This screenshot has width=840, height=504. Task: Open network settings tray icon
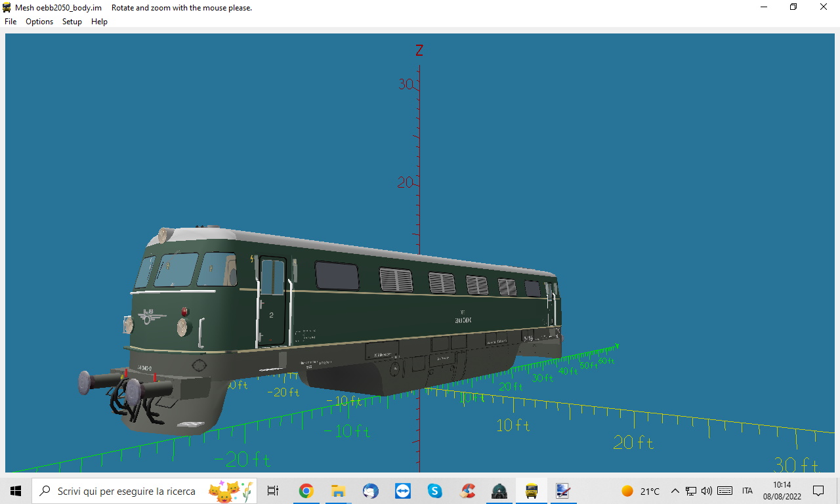coord(690,491)
